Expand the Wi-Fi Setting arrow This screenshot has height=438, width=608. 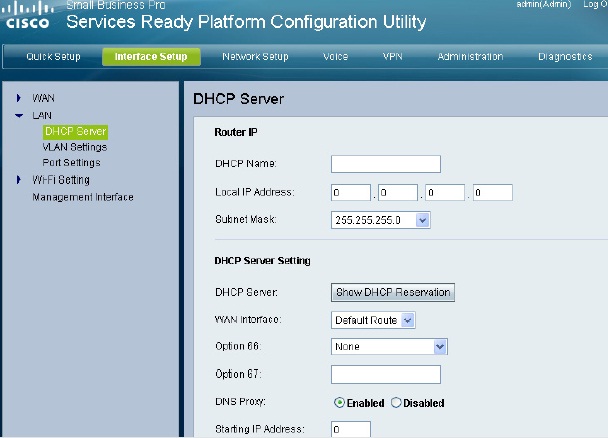[19, 180]
